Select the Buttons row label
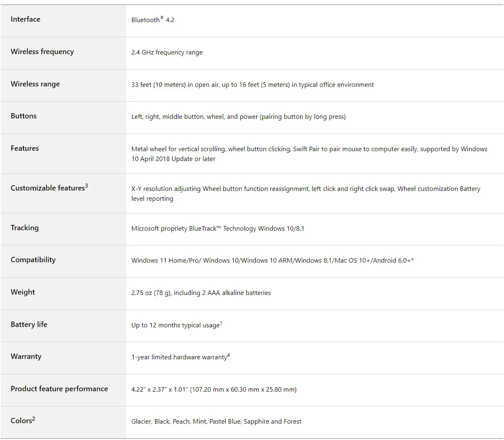Viewport: 504px width, 440px height. click(x=23, y=116)
